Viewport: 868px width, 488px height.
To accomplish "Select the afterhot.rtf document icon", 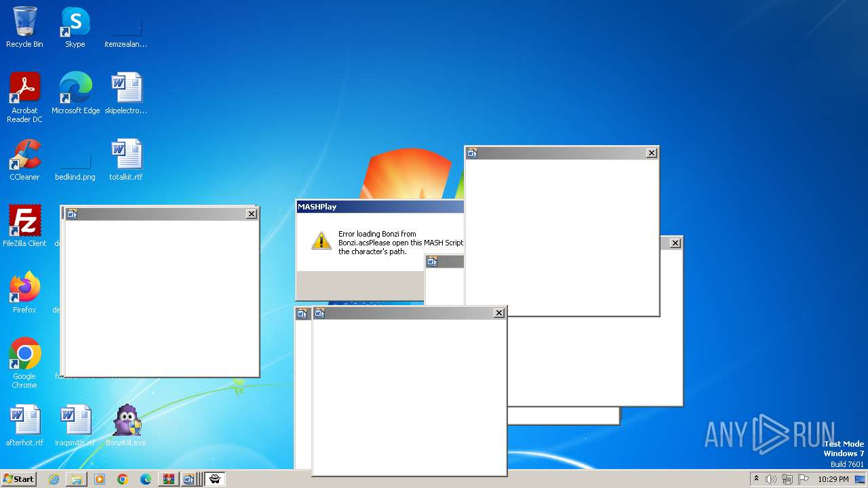I will 24,426.
